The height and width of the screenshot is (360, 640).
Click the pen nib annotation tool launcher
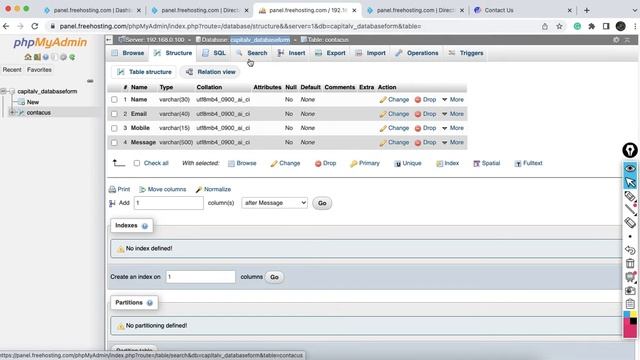pyautogui.click(x=630, y=150)
